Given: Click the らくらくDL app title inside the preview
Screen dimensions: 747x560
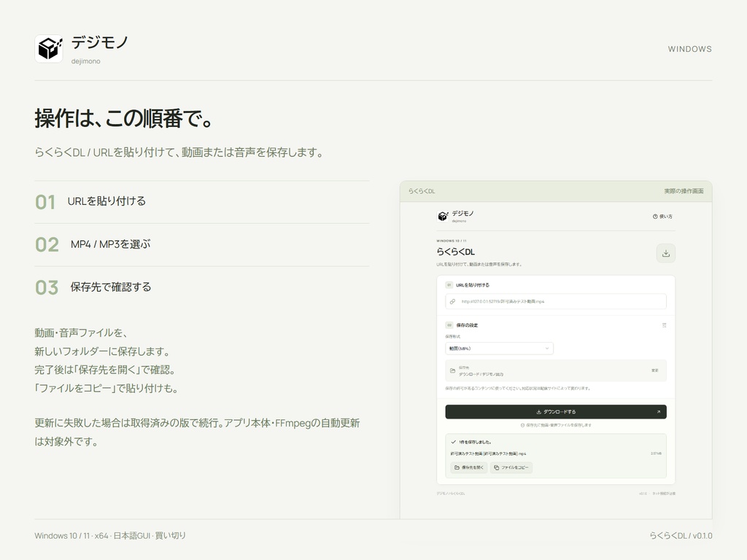Looking at the screenshot, I should (x=455, y=252).
